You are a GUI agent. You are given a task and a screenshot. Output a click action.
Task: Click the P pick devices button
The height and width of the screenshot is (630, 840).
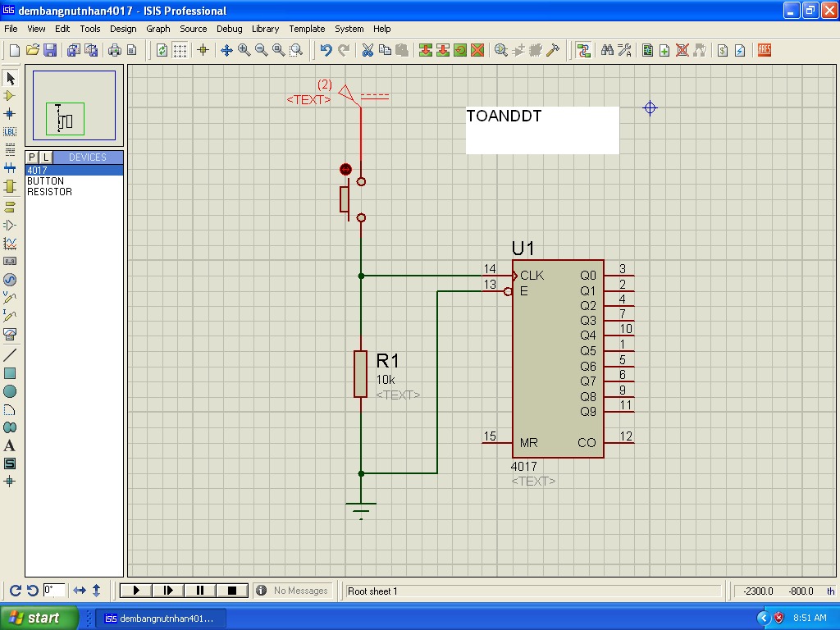pyautogui.click(x=32, y=157)
